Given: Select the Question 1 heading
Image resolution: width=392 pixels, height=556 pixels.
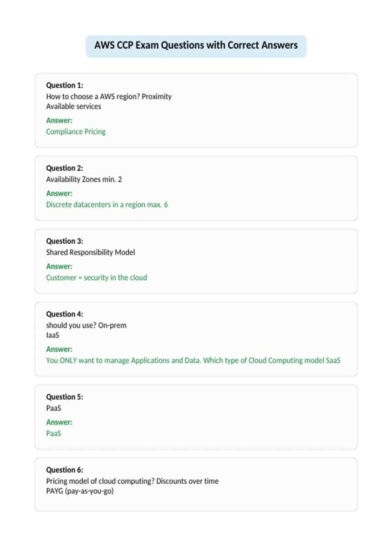Looking at the screenshot, I should 65,85.
